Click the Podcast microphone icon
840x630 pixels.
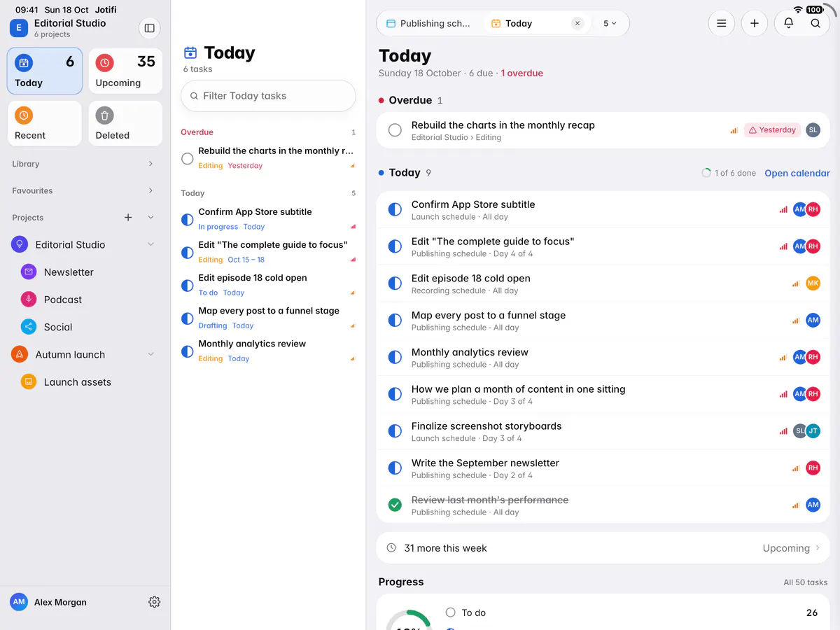(29, 299)
